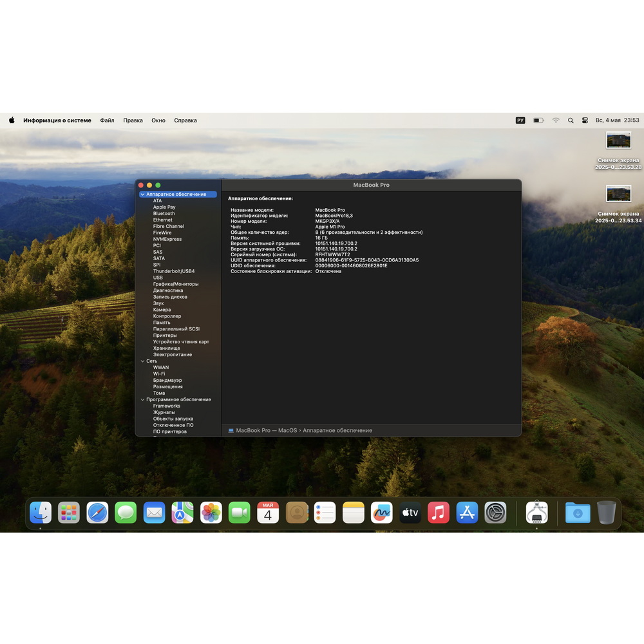Open the Справка menu
Viewport: 644px width, 644px height.
point(185,120)
